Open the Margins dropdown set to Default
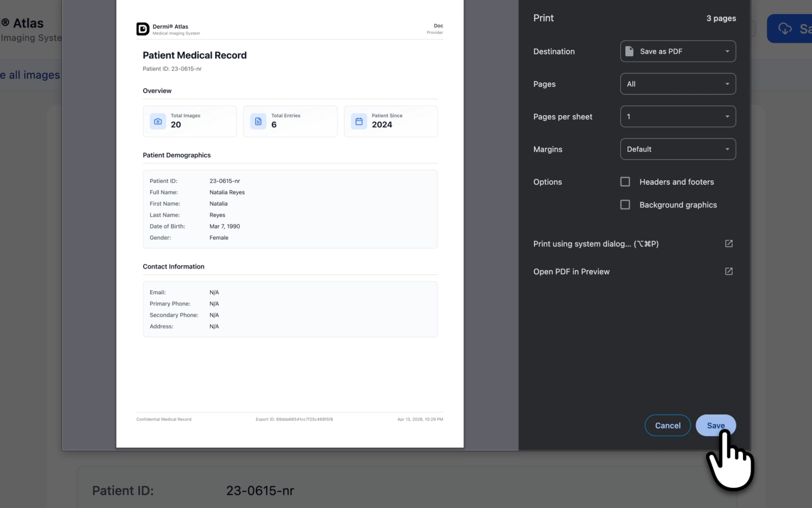Image resolution: width=812 pixels, height=508 pixels. (678, 149)
